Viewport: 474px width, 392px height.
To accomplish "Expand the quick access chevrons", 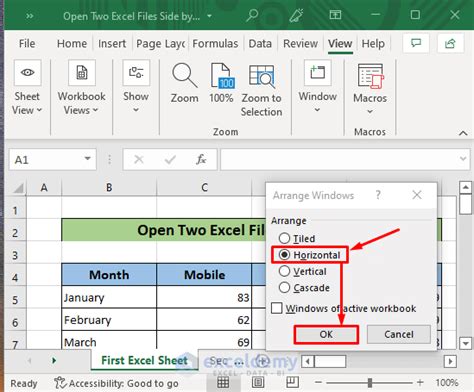I will pos(30,16).
